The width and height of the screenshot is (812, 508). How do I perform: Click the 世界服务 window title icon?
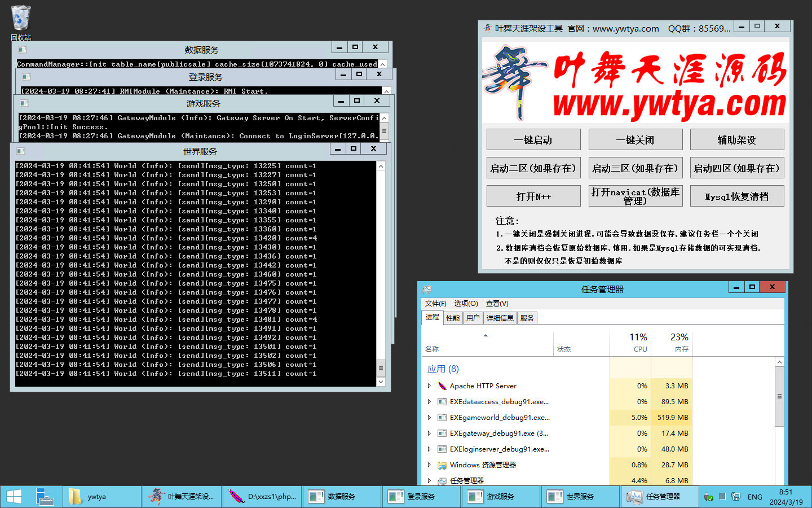pos(21,151)
